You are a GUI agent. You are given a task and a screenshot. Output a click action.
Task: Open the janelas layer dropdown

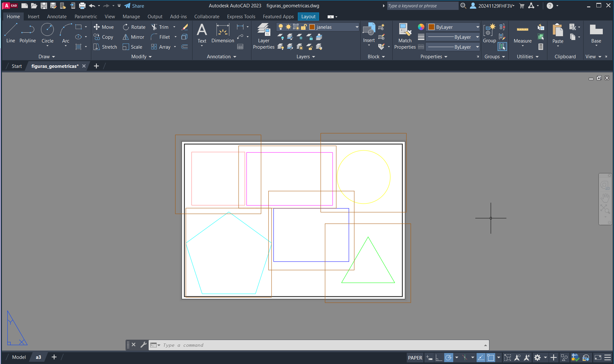coord(357,27)
